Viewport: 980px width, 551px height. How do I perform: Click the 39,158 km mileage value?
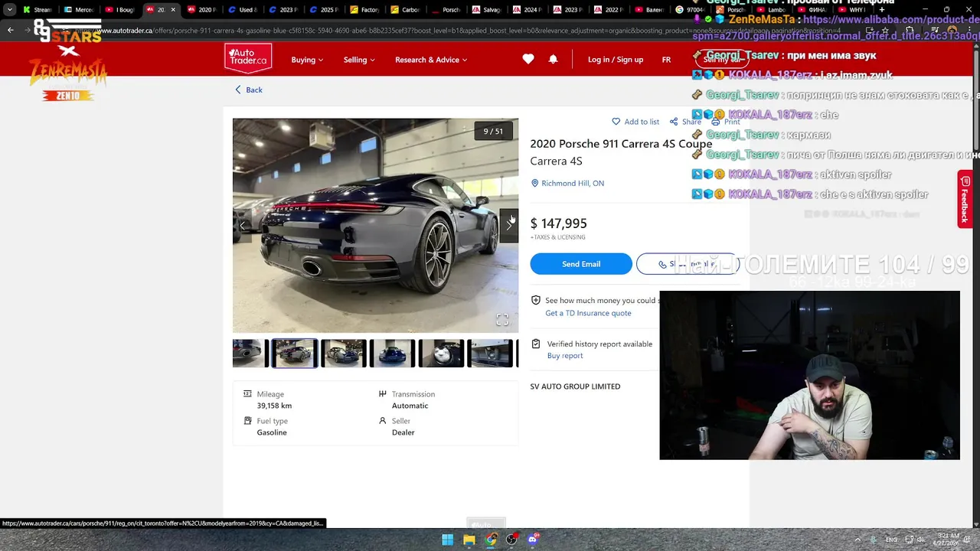[x=274, y=406]
